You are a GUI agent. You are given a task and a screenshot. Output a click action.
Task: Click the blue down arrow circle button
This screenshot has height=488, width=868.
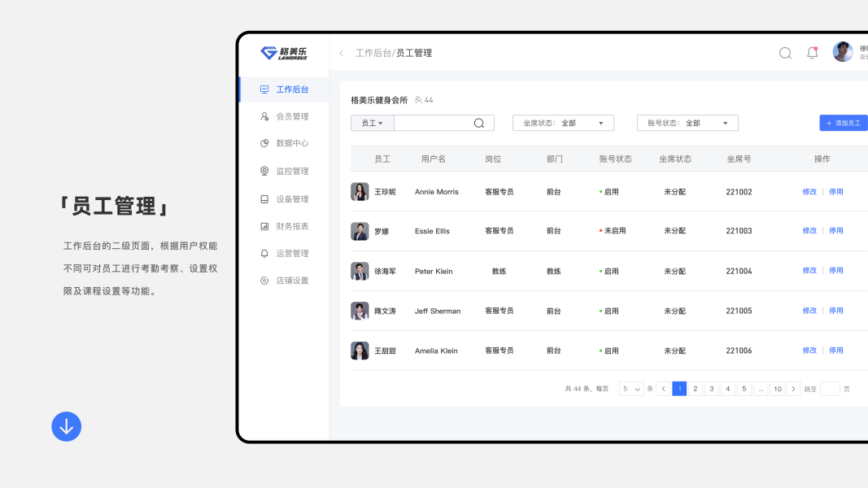point(67,426)
